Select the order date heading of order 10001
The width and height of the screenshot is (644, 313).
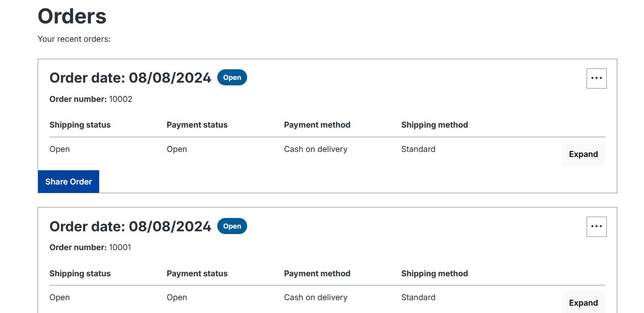(x=130, y=227)
